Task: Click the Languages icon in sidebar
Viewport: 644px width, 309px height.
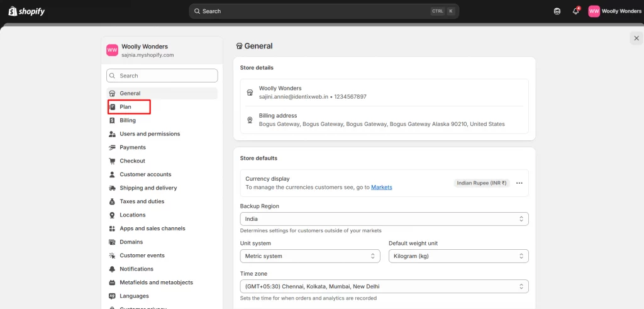Action: coord(112,296)
